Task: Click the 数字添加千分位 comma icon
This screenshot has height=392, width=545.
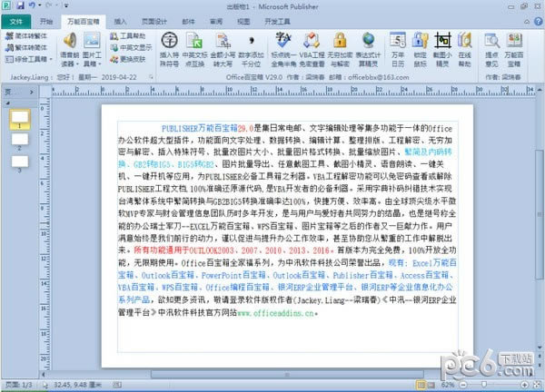Action: coord(252,41)
